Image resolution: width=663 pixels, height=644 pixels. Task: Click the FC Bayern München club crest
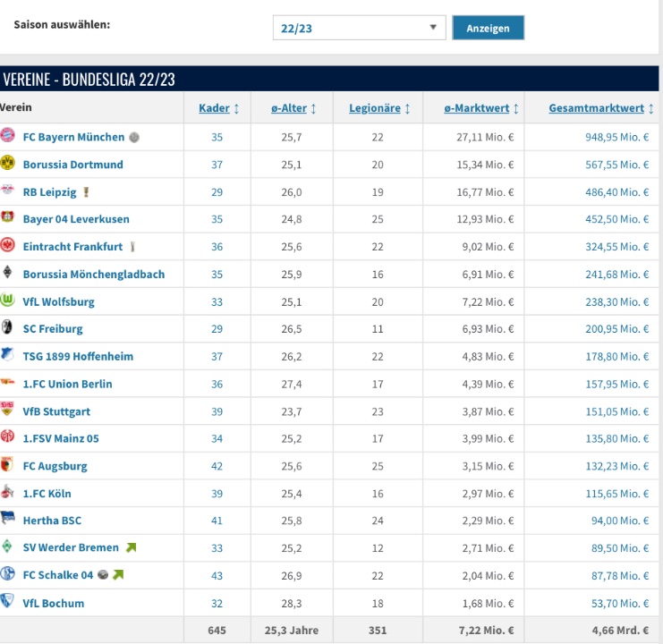(8, 136)
